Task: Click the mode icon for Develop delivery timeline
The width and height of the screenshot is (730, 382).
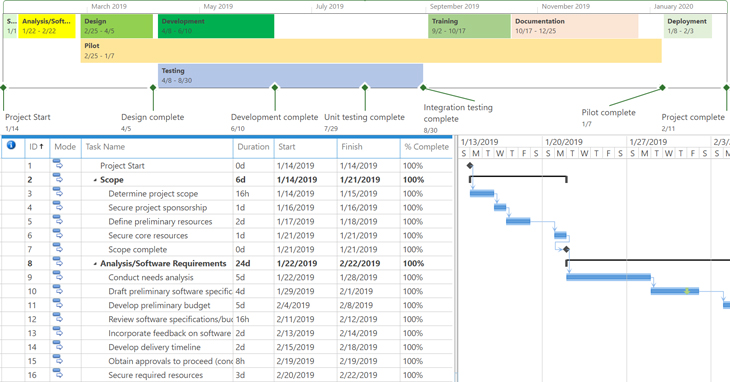Action: point(58,346)
